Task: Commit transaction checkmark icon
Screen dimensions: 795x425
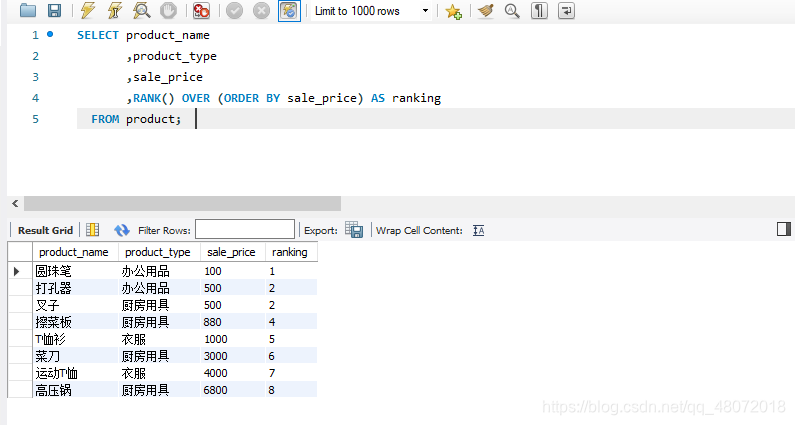Action: click(x=234, y=11)
